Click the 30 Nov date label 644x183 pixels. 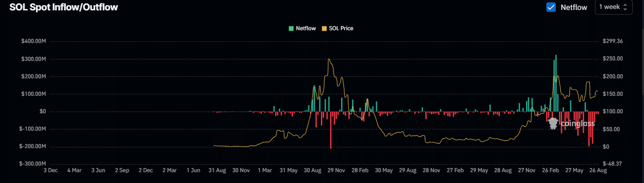coord(241,171)
